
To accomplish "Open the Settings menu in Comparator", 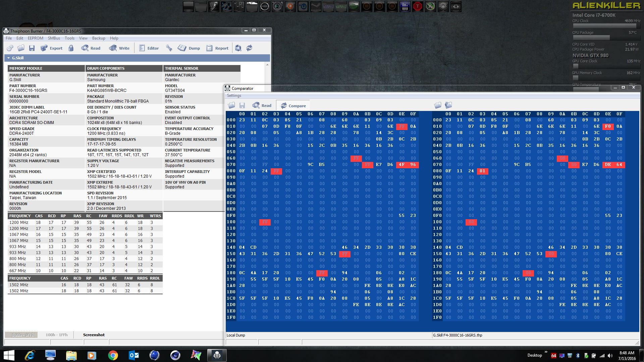I will click(x=234, y=96).
